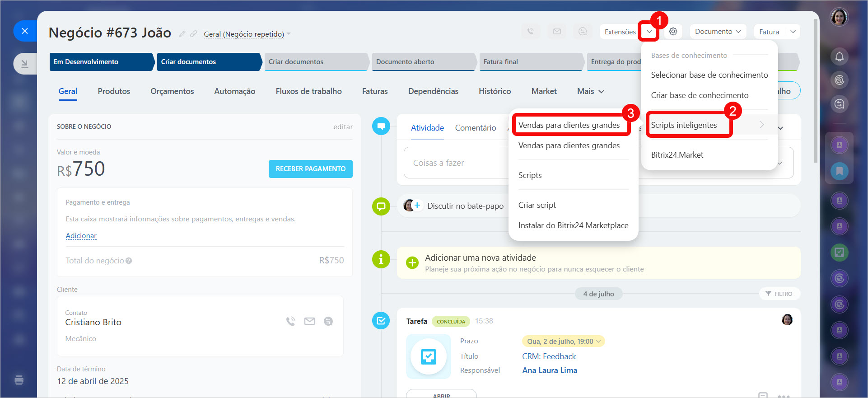Click the user avatar at top right
868x398 pixels.
(839, 18)
